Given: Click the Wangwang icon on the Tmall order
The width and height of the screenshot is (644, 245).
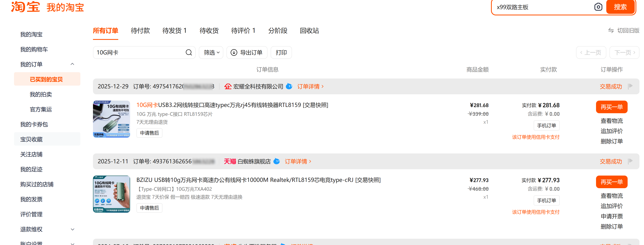Looking at the screenshot, I should pyautogui.click(x=277, y=161).
